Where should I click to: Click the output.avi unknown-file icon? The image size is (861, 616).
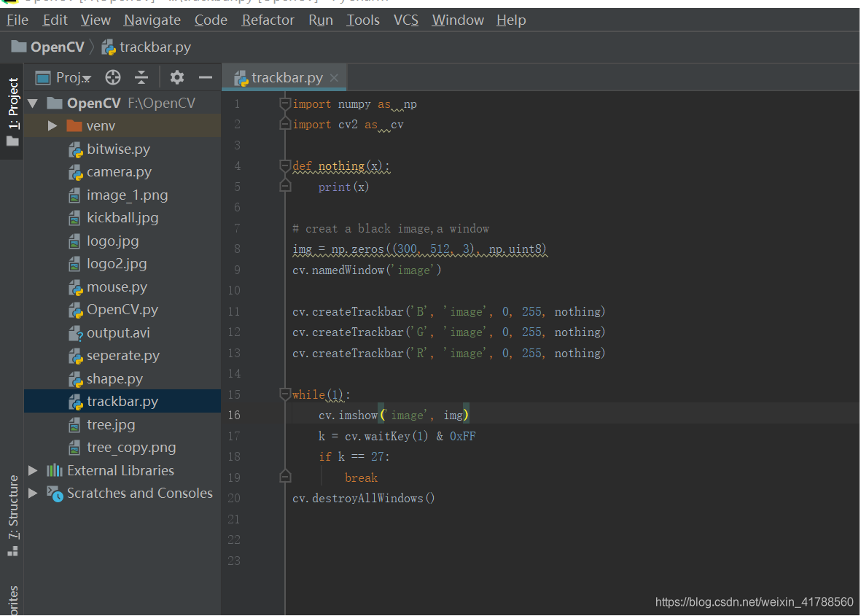[75, 333]
